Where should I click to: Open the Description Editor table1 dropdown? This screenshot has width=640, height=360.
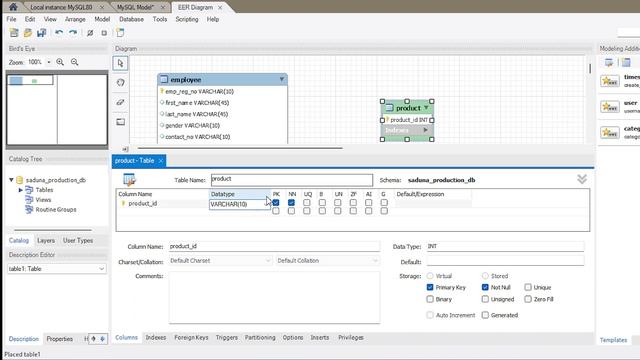[101, 269]
